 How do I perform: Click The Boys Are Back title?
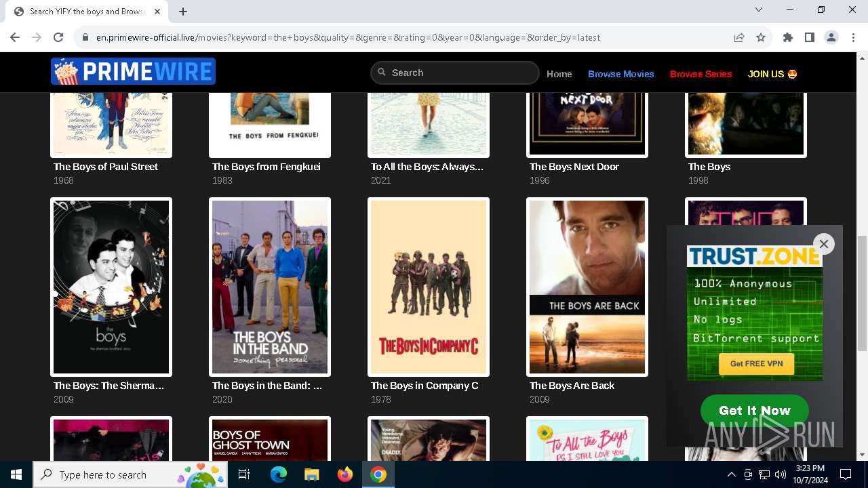pyautogui.click(x=572, y=386)
